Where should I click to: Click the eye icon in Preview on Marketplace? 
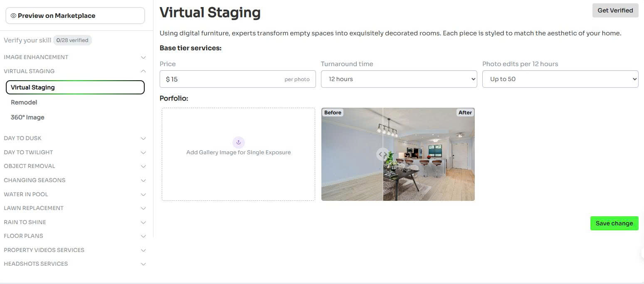tap(13, 16)
